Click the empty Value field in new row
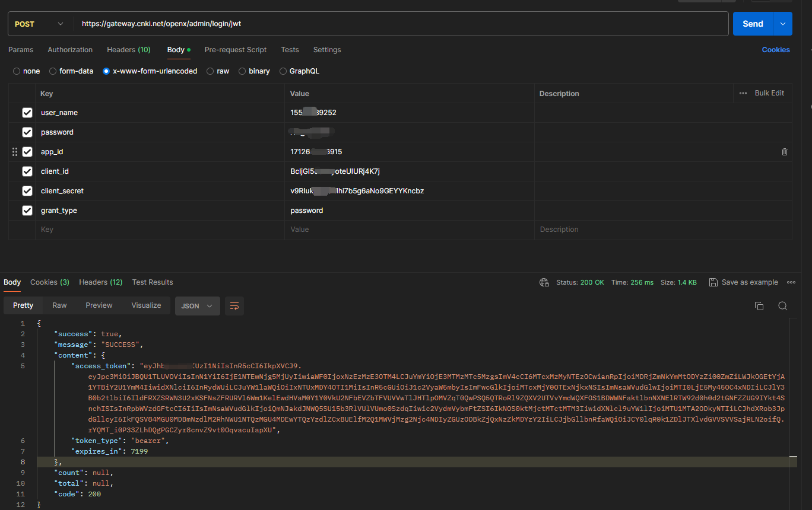Screen dimensions: 812x510 (410, 230)
